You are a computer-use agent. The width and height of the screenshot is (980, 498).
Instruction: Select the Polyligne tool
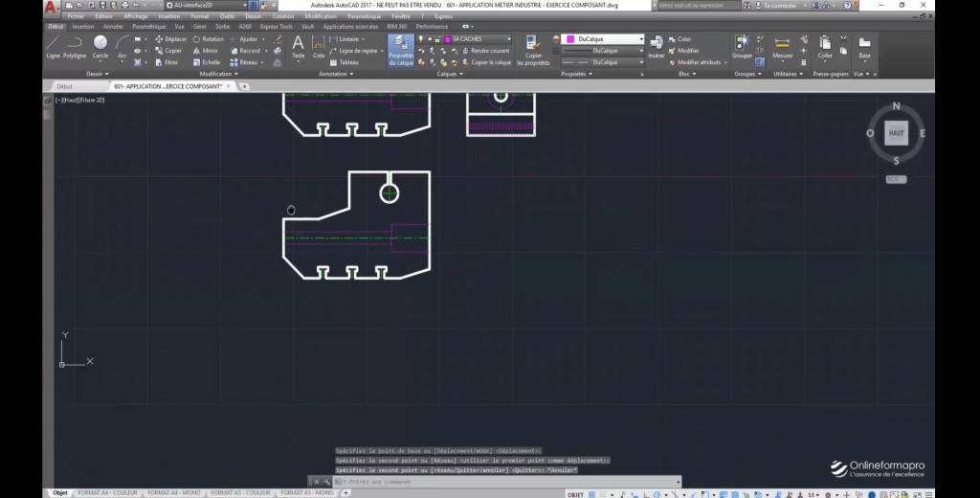[x=75, y=47]
